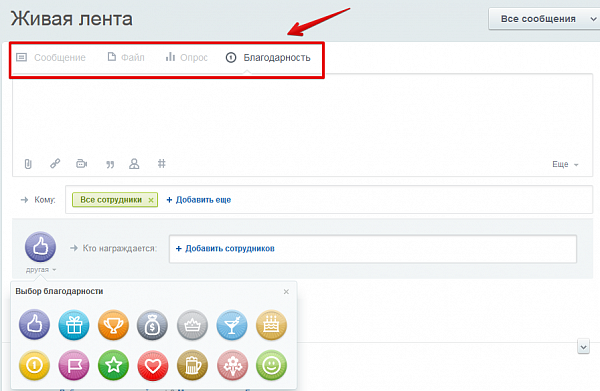Switch to the Опрос tab
The height and width of the screenshot is (391, 600).
(x=186, y=57)
